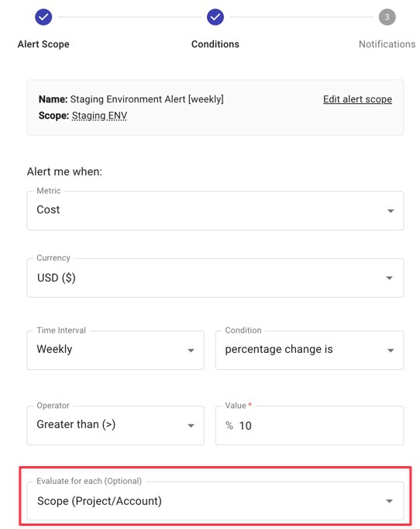420x529 pixels.
Task: Open the Scope (Project/Account) dropdown
Action: coord(215,500)
